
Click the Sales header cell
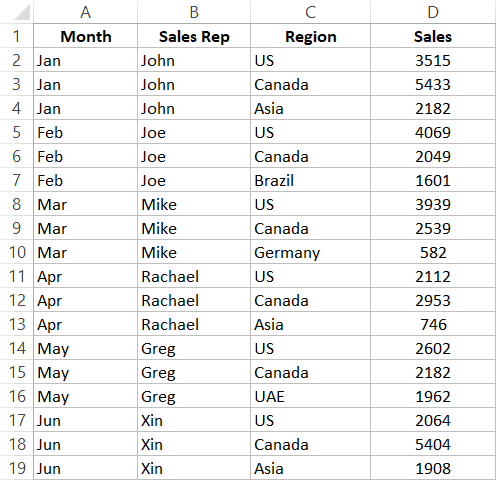(x=433, y=36)
